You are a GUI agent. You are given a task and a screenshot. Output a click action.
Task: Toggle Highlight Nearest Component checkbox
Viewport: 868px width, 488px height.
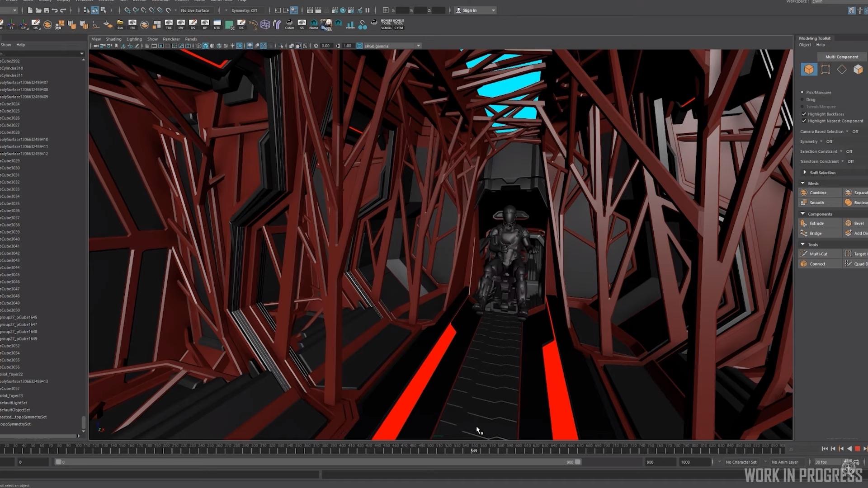click(x=804, y=121)
